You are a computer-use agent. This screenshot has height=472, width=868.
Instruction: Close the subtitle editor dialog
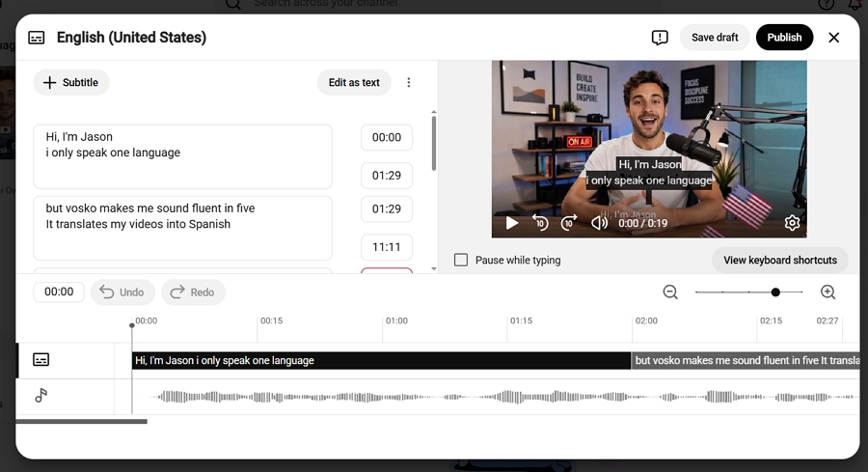(x=833, y=37)
